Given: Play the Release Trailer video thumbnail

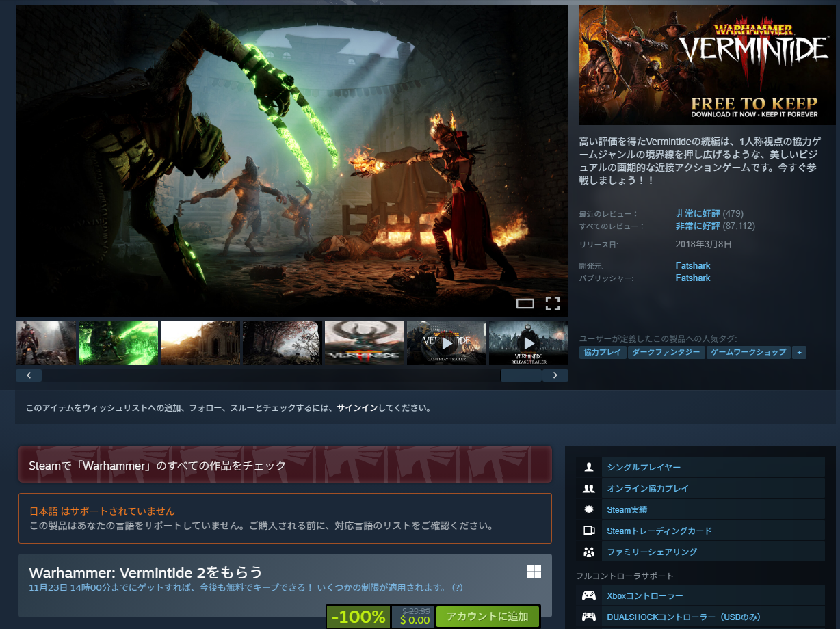Looking at the screenshot, I should [x=528, y=343].
